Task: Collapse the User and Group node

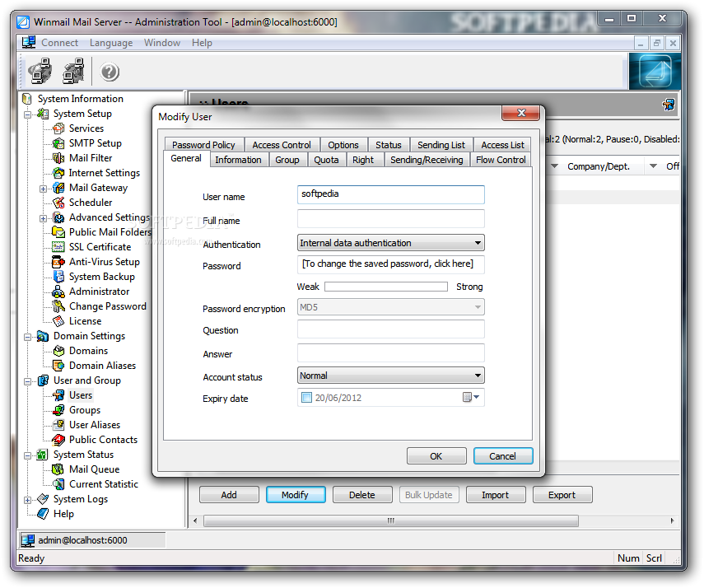Action: tap(28, 381)
